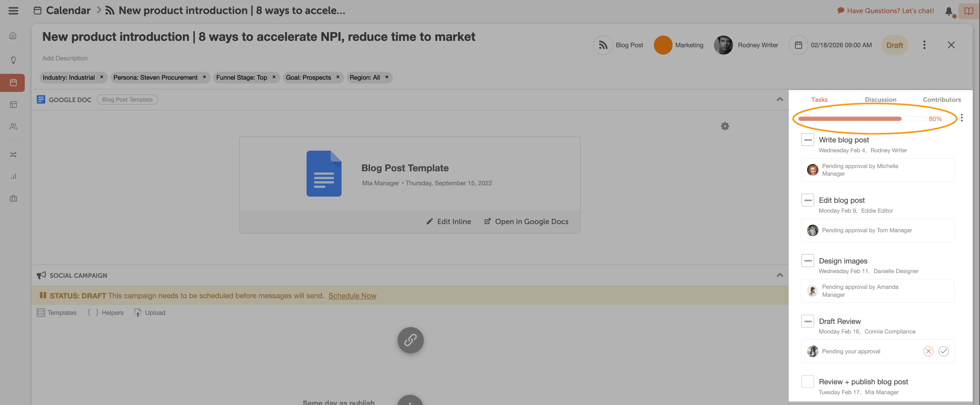This screenshot has width=980, height=405.
Task: Collapse the Social Campaign section
Action: tap(780, 275)
